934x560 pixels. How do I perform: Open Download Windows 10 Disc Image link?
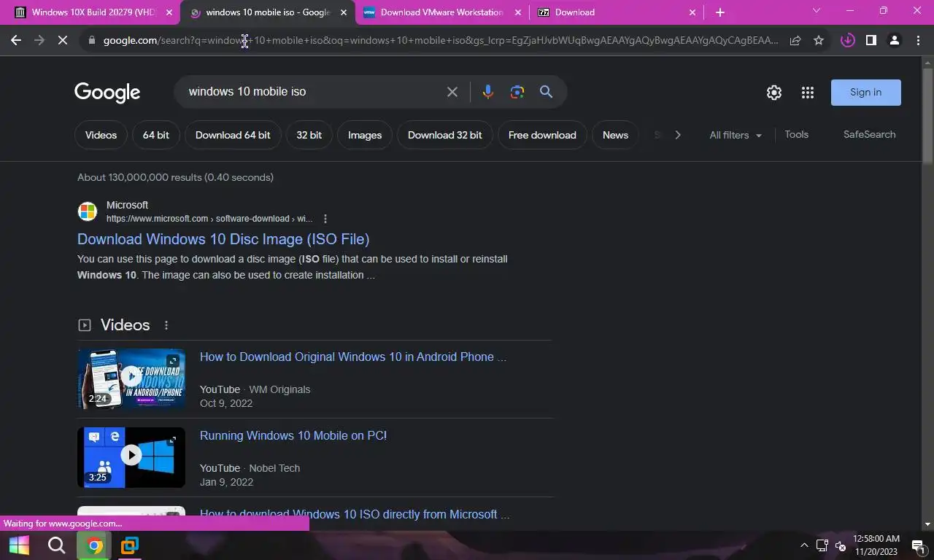(x=223, y=239)
